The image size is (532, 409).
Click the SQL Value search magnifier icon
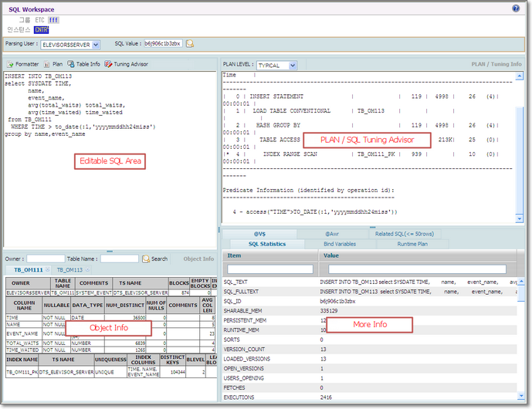[x=190, y=43]
